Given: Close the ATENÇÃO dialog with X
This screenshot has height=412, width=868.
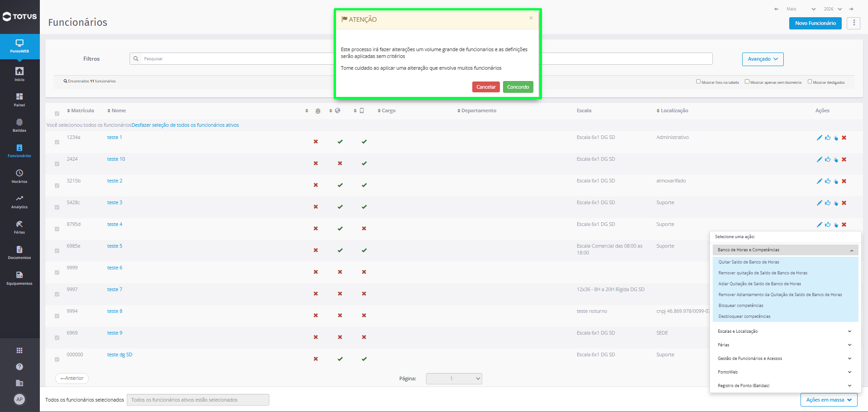Looking at the screenshot, I should (531, 18).
